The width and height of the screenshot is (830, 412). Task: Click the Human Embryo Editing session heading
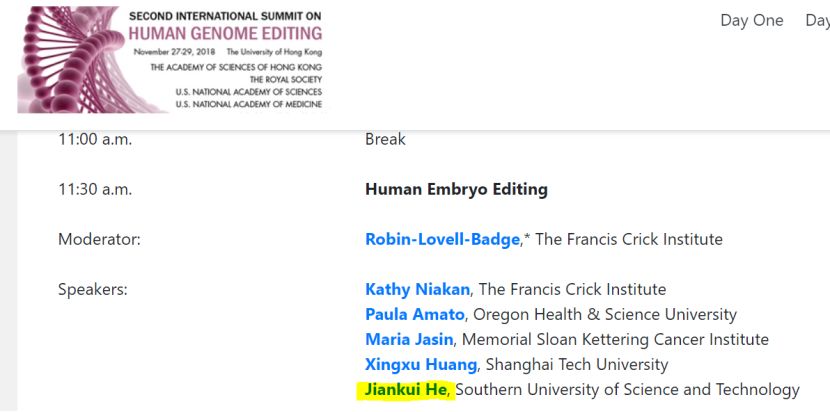[x=456, y=190]
